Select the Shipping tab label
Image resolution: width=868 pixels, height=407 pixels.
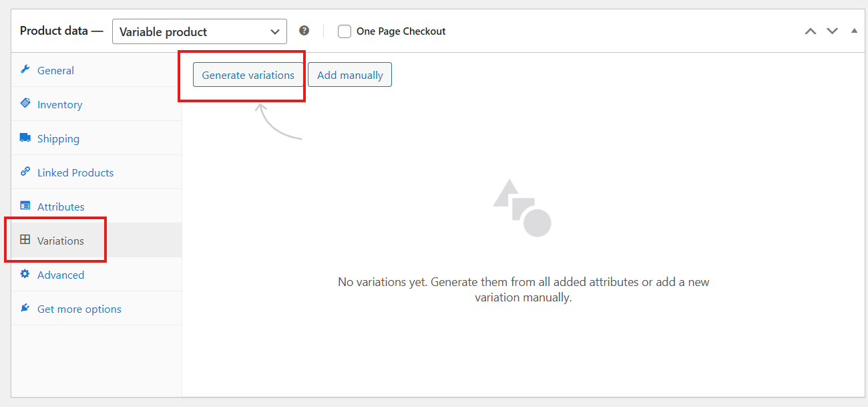[x=58, y=138]
